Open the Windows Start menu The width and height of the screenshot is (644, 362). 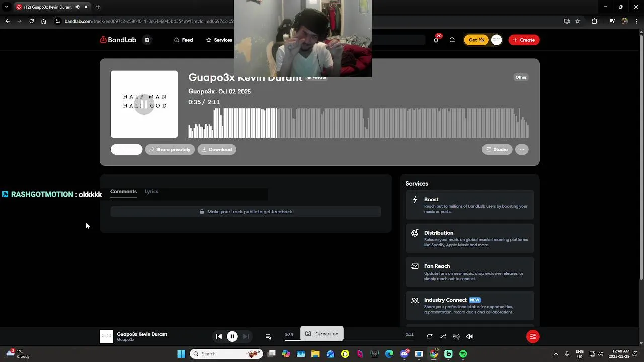click(x=181, y=354)
